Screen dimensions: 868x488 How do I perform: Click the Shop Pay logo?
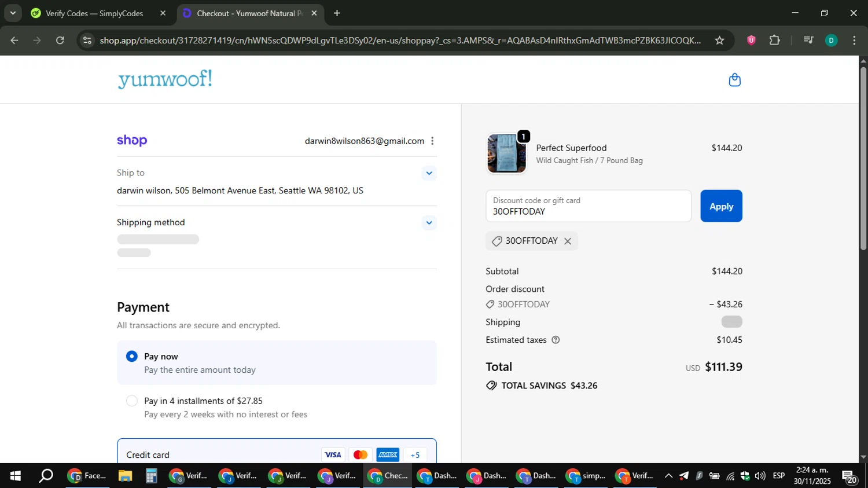(132, 141)
